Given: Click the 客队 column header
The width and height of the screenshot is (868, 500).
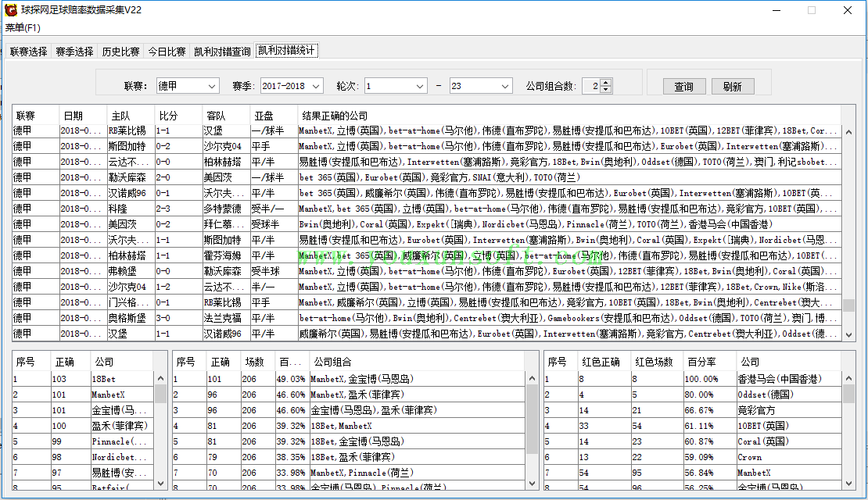Looking at the screenshot, I should 226,116.
